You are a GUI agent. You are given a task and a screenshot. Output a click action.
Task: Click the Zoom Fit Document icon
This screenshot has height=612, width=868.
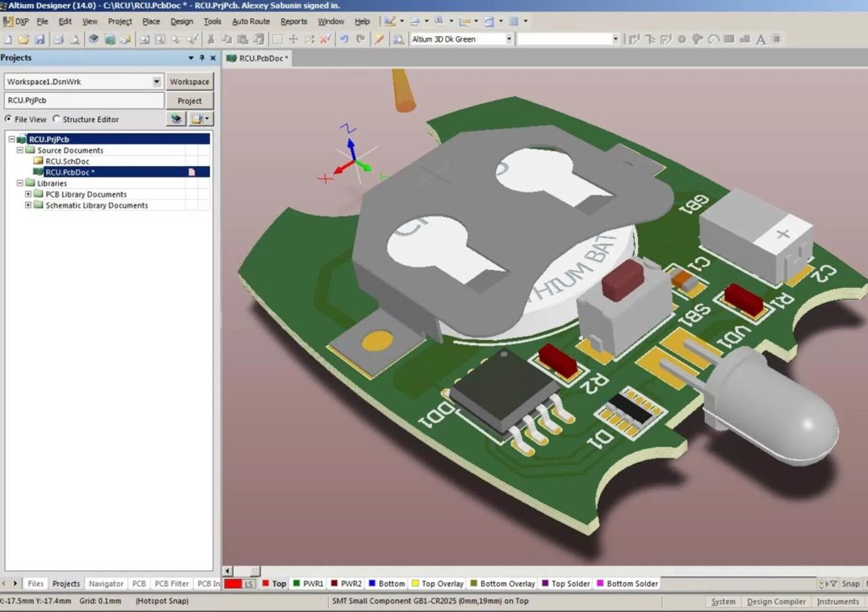(x=144, y=39)
